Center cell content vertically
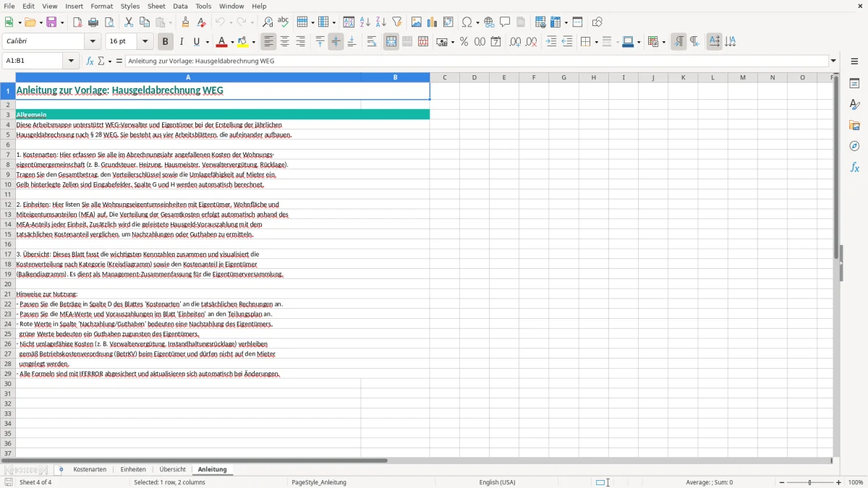Screen dimensions: 868x488 (336, 42)
